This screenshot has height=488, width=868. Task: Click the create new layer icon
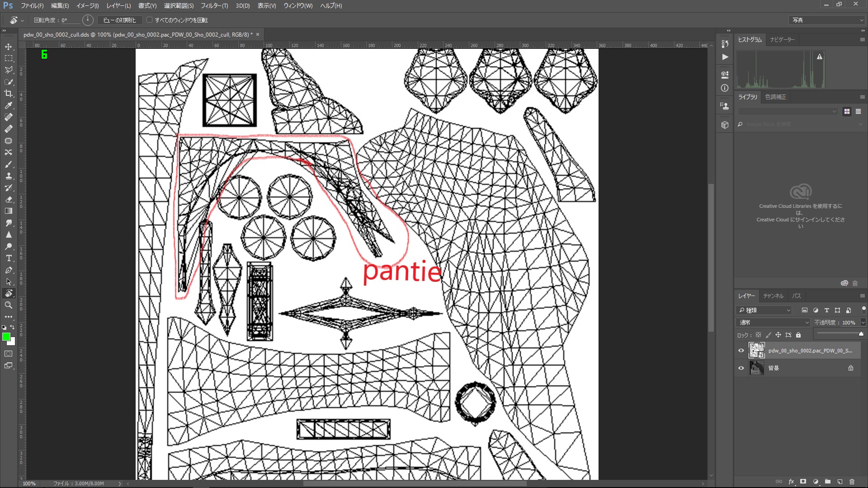point(840,482)
